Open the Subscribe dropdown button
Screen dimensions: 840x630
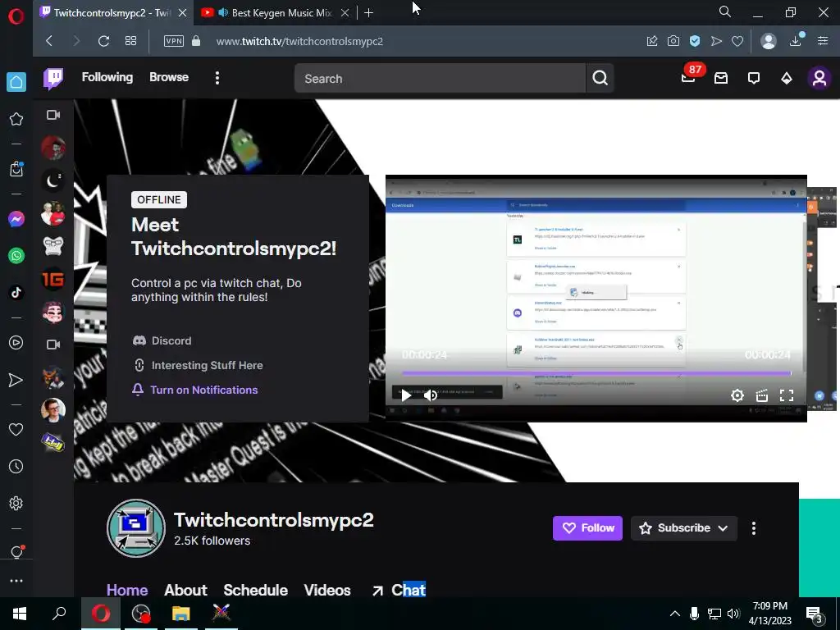click(x=683, y=528)
